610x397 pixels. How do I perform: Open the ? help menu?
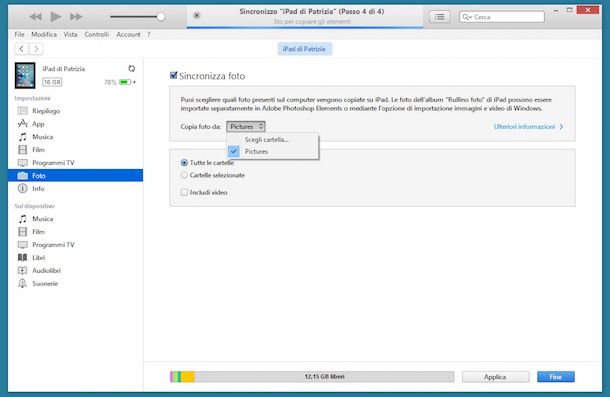[x=149, y=35]
